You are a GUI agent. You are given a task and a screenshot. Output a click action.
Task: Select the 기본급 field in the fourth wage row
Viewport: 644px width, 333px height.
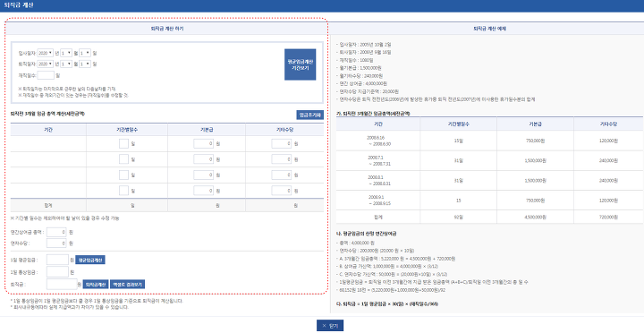pyautogui.click(x=203, y=191)
